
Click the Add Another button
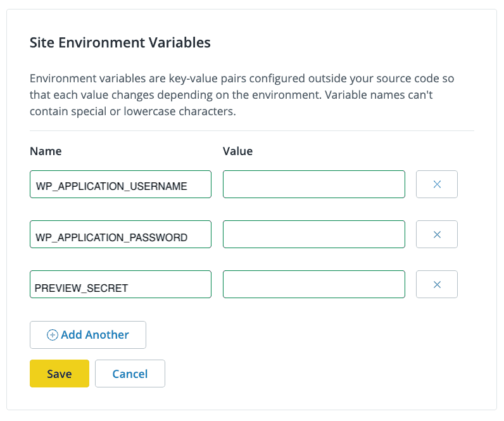pyautogui.click(x=88, y=335)
